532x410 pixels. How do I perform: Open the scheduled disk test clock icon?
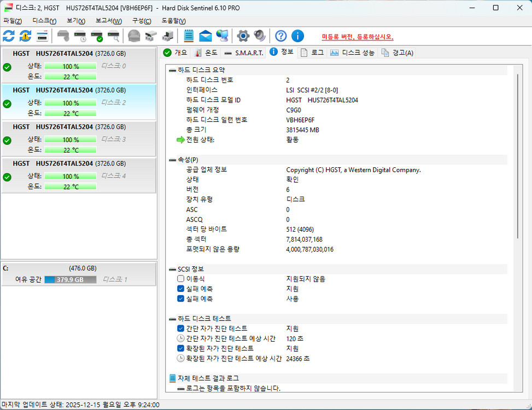[x=80, y=36]
